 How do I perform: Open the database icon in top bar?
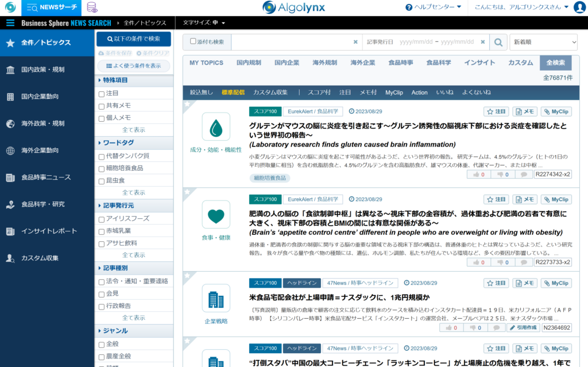point(92,7)
